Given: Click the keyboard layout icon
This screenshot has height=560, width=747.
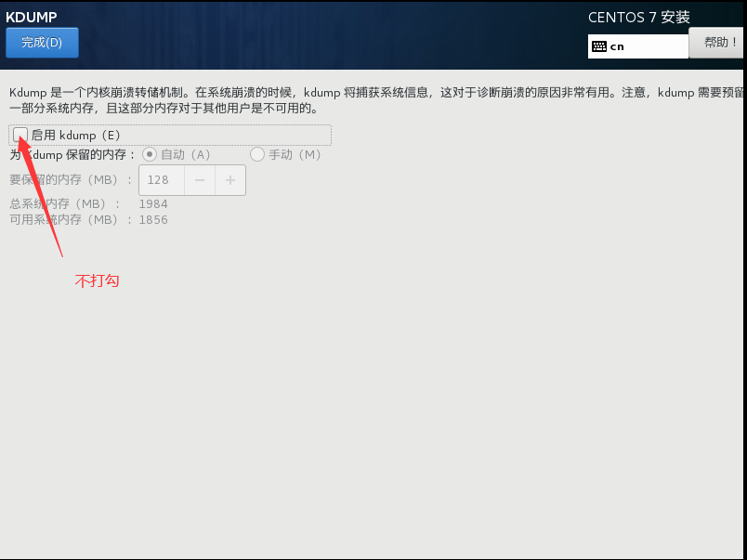Looking at the screenshot, I should click(599, 46).
